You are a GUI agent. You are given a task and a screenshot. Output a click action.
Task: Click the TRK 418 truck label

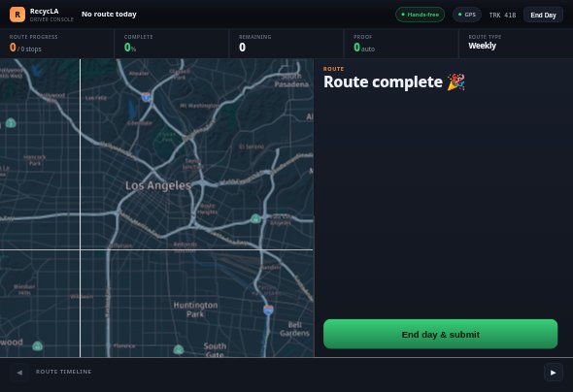click(x=502, y=15)
